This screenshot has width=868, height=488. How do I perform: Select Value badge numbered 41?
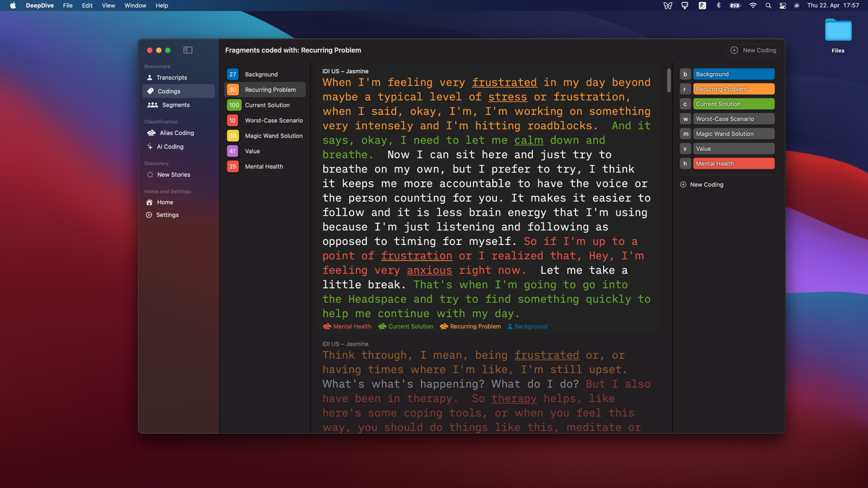coord(232,151)
